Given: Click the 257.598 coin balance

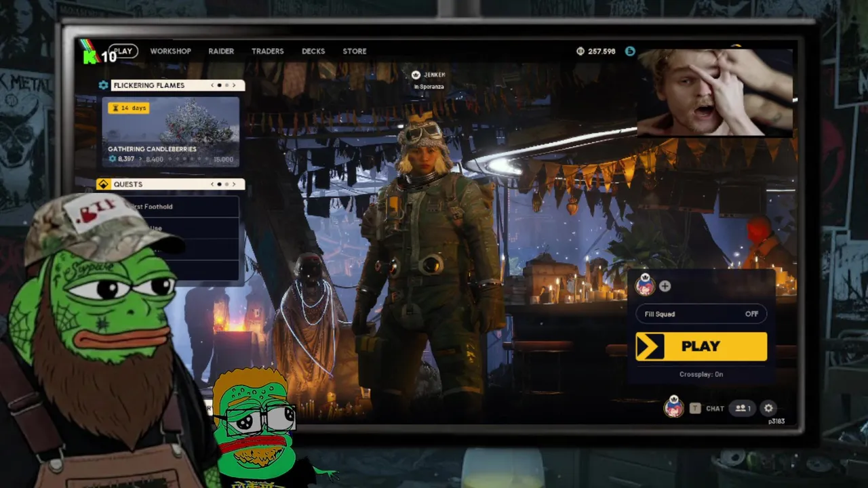Looking at the screenshot, I should click(601, 52).
